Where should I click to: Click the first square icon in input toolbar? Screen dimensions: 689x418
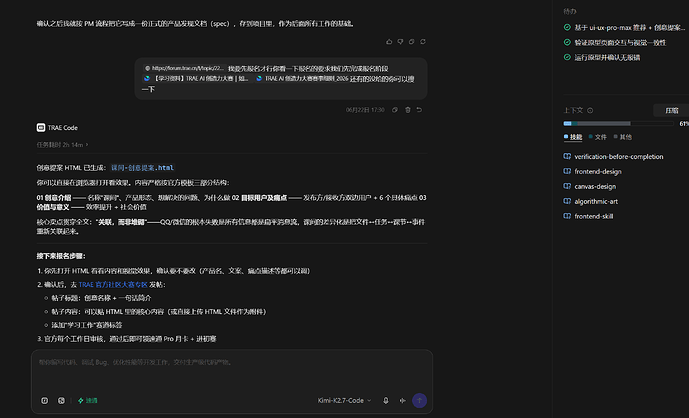45,400
